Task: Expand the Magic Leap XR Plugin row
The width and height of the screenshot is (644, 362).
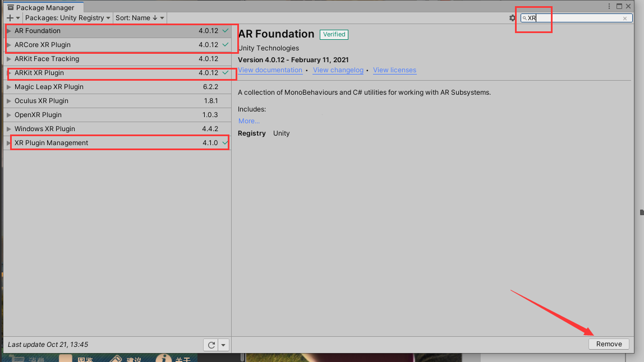Action: (x=8, y=87)
